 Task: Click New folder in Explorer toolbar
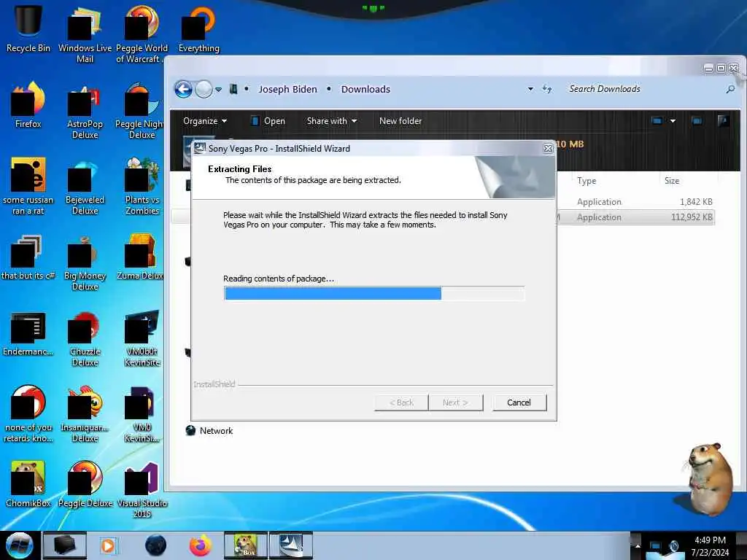pyautogui.click(x=400, y=121)
